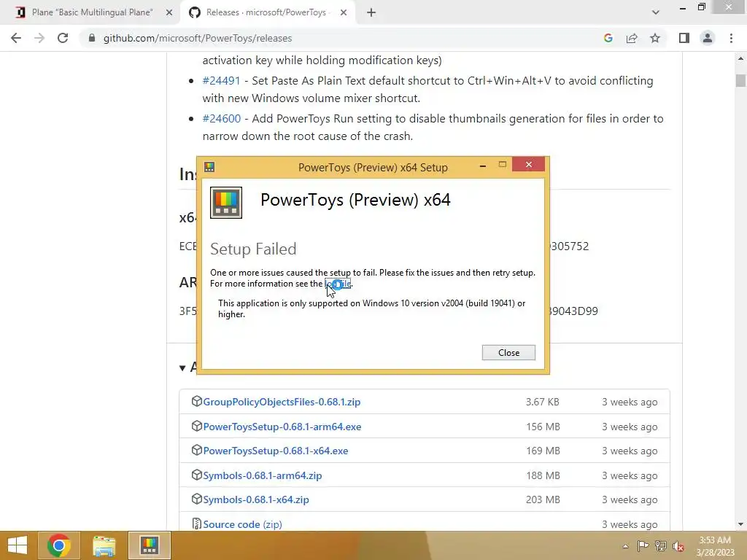Open the log file link
The width and height of the screenshot is (747, 560).
(x=338, y=284)
